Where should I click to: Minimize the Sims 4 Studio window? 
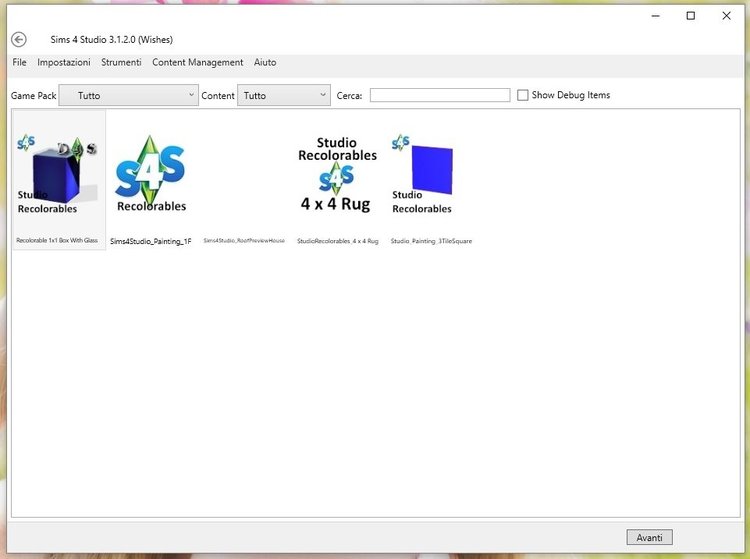[x=655, y=16]
